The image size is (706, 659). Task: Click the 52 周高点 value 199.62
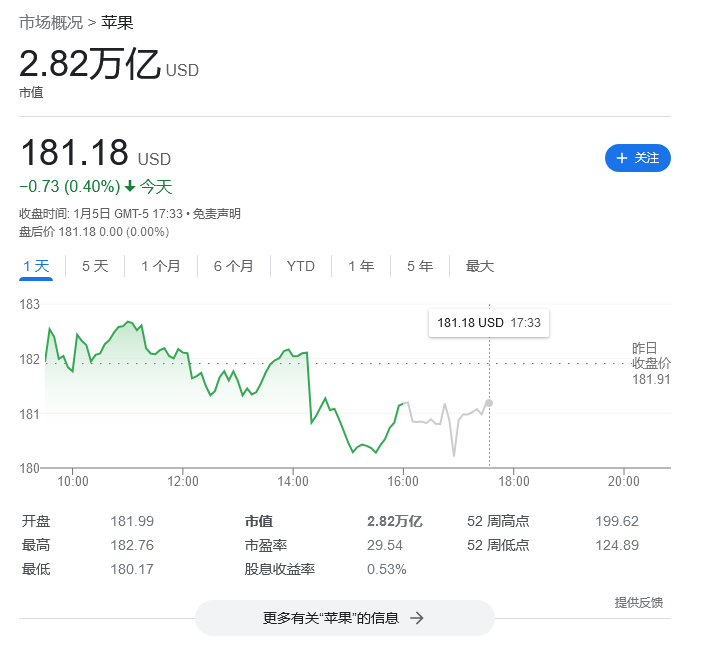617,521
